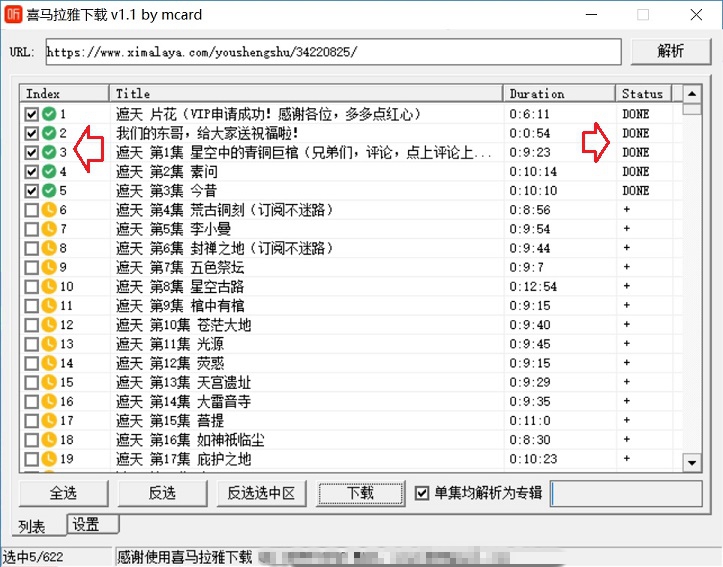Viewport: 723px width, 567px height.
Task: Switch to the 列表 tab
Action: 39,526
